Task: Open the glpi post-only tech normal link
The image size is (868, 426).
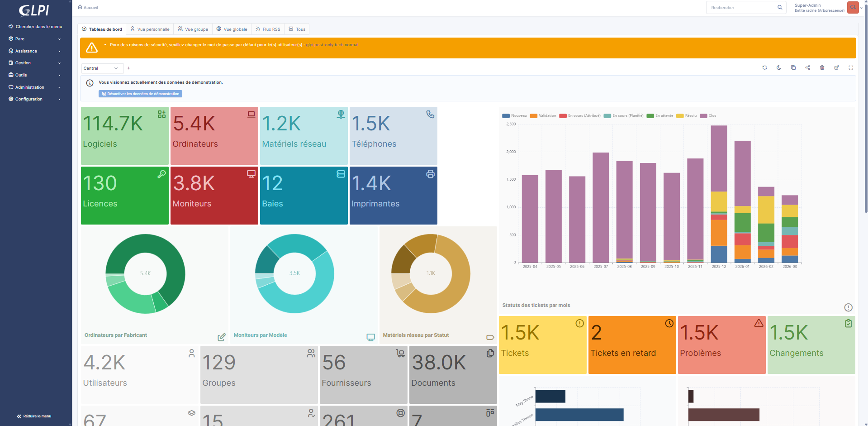Action: point(332,45)
